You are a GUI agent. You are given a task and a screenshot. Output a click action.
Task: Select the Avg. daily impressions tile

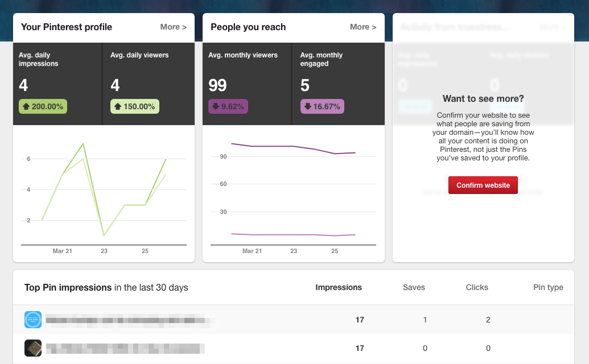(57, 84)
